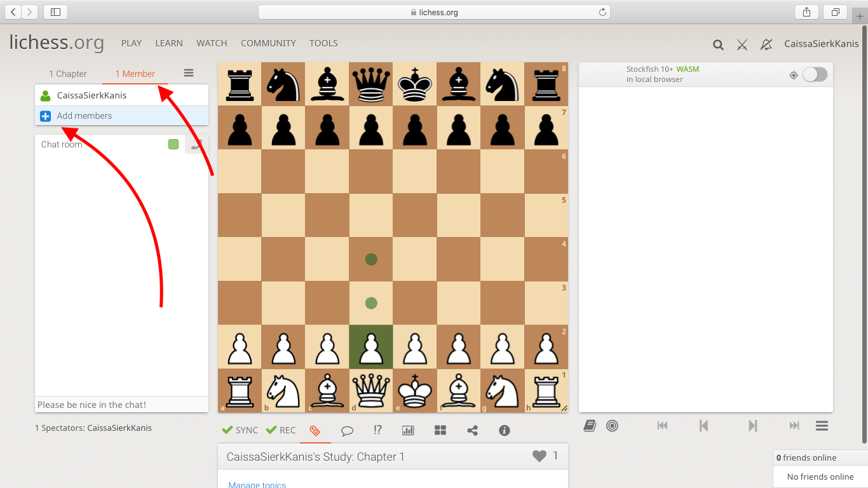The image size is (868, 488).
Task: Toggle the SYNC checkmark option
Action: [x=240, y=430]
